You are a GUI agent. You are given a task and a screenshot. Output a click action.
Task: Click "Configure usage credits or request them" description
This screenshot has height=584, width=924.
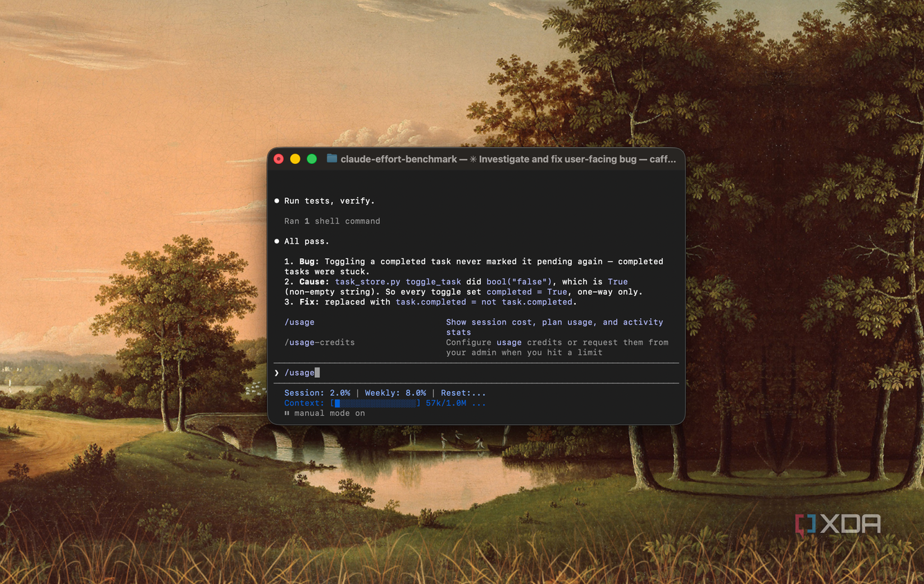click(x=557, y=347)
